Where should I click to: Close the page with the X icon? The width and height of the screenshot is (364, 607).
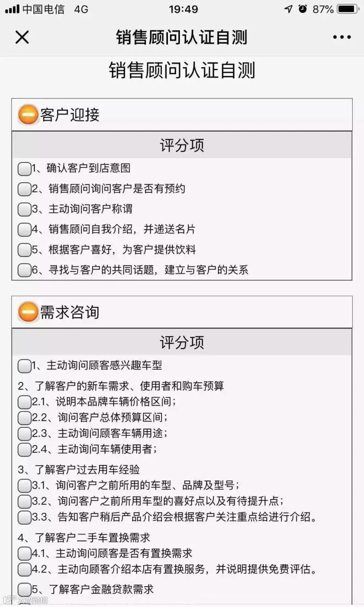pyautogui.click(x=22, y=37)
